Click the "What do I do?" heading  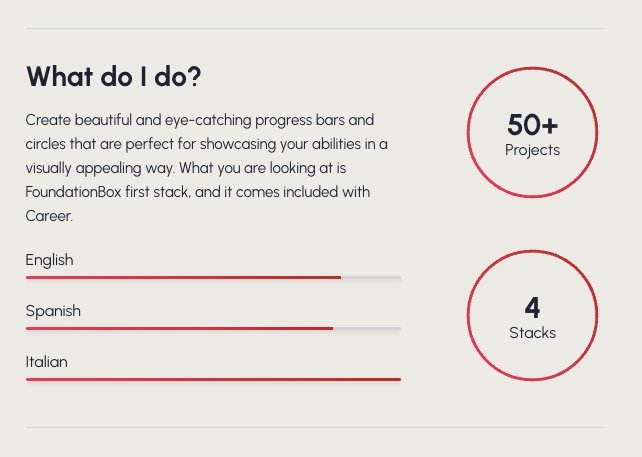(114, 77)
